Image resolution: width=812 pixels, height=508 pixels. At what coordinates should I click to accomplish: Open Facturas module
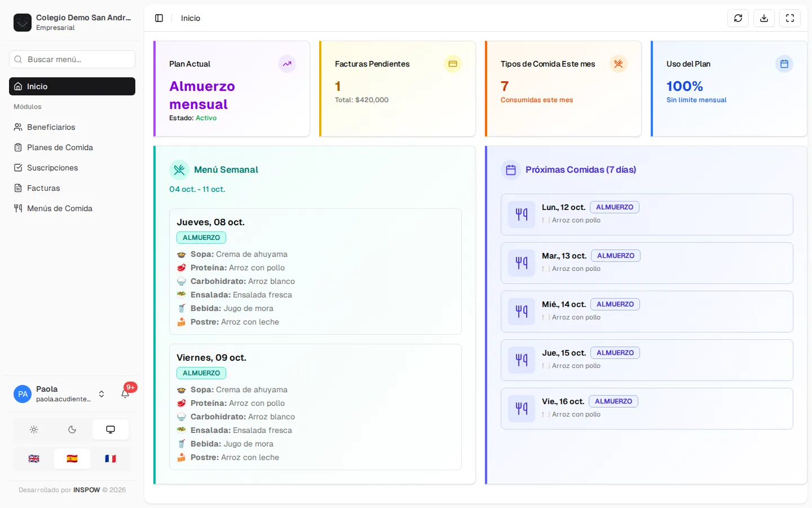pos(72,188)
